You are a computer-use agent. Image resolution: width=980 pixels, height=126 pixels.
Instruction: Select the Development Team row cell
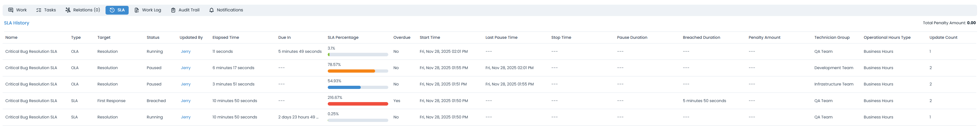[834, 68]
